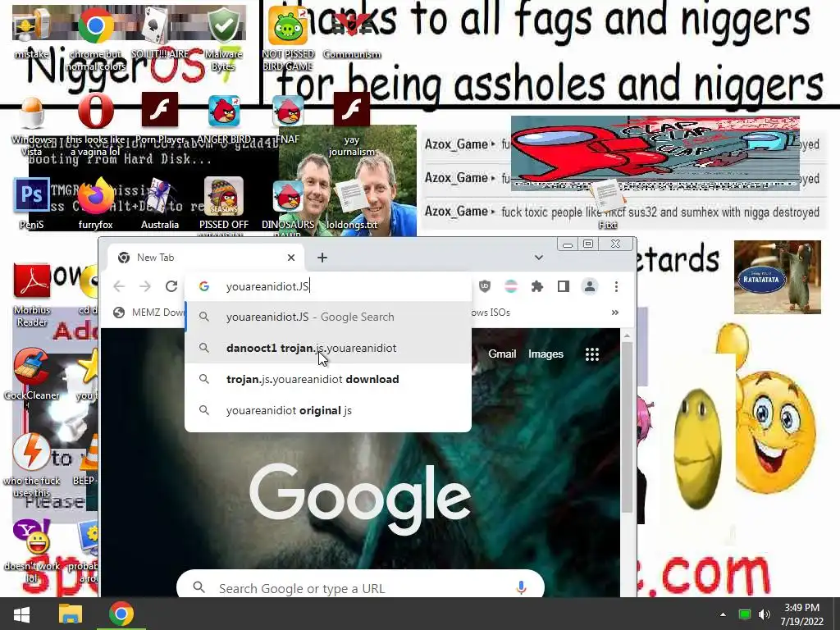Open the loldongs.txt file
This screenshot has width=840, height=630.
pos(352,203)
